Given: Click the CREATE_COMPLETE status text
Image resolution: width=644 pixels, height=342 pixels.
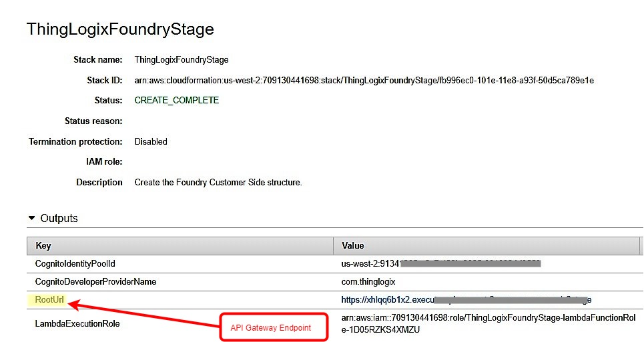Looking at the screenshot, I should 177,101.
